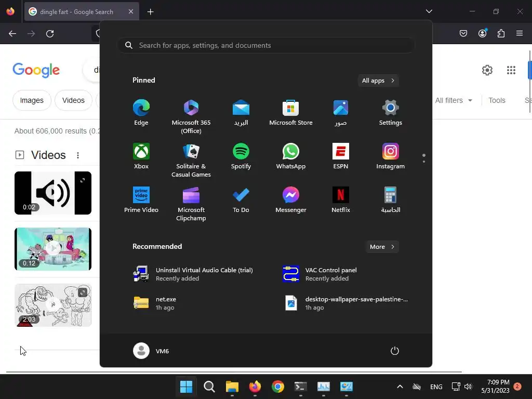Open Google Chrome from taskbar

(x=278, y=387)
